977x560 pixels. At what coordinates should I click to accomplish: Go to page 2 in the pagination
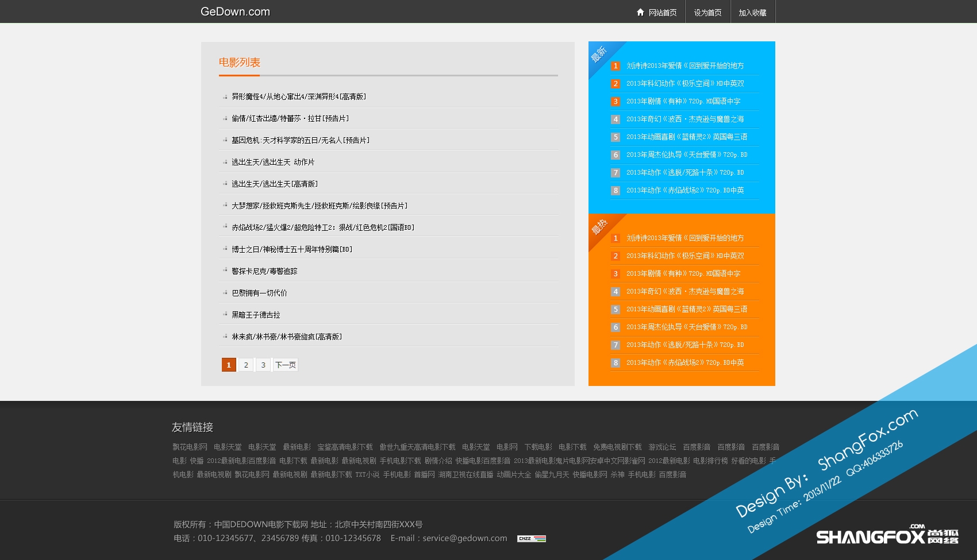pyautogui.click(x=246, y=365)
